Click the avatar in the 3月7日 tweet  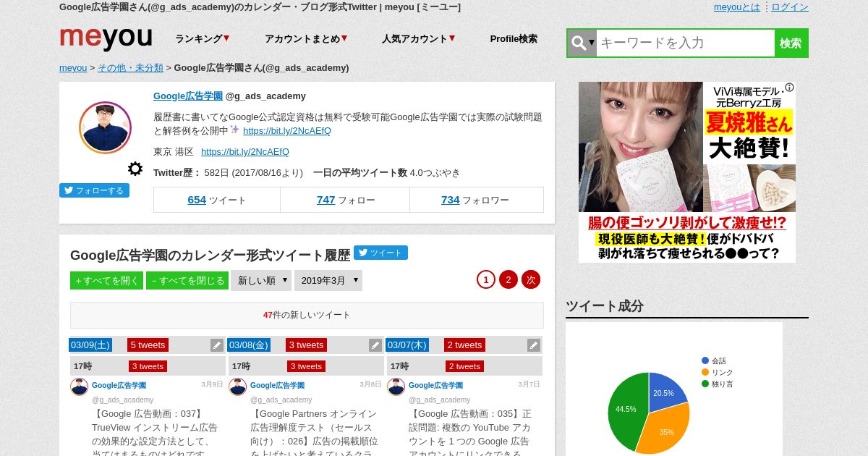point(396,387)
